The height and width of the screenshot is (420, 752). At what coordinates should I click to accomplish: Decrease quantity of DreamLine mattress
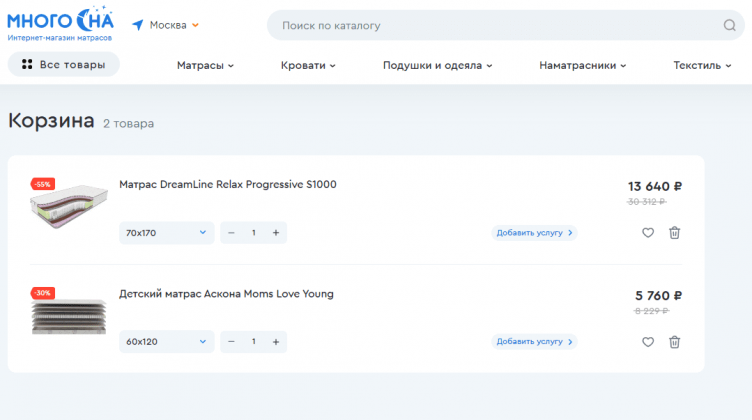(x=231, y=233)
